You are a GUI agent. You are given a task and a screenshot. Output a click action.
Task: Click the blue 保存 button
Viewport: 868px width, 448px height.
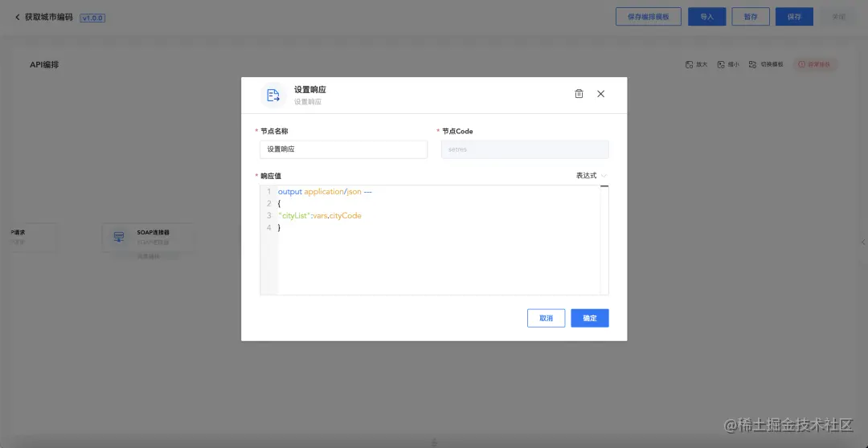pos(794,17)
